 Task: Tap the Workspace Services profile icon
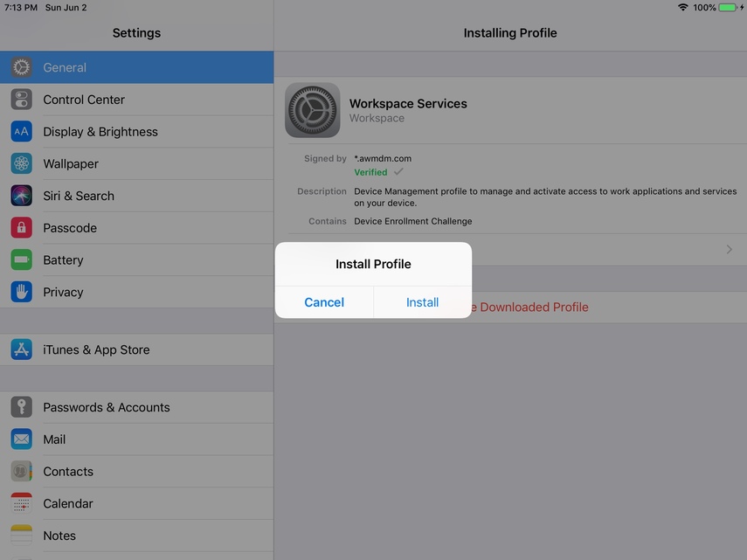pos(313,110)
